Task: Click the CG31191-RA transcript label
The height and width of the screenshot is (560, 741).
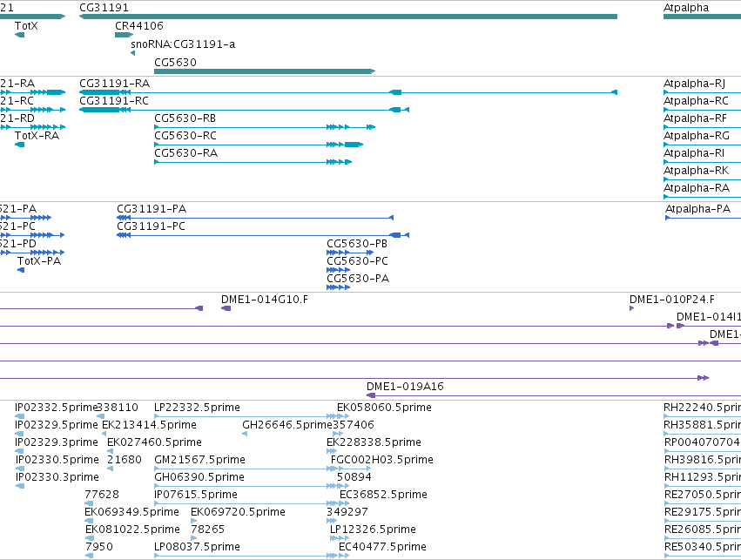Action: pos(114,84)
